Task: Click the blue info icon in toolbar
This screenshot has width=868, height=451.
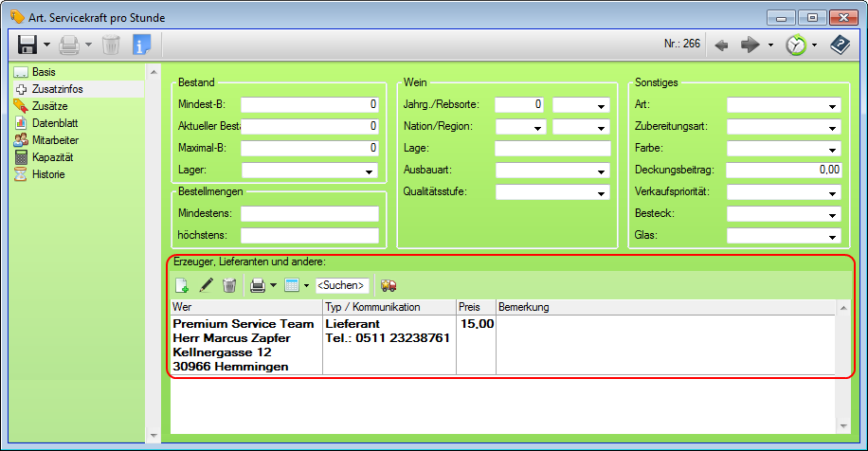Action: point(142,45)
